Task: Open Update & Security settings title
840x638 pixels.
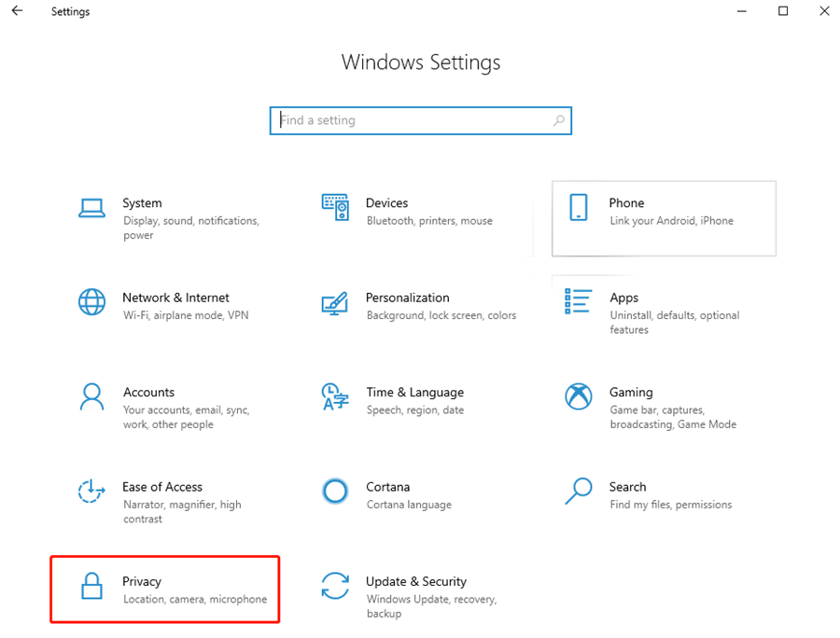Action: point(416,582)
